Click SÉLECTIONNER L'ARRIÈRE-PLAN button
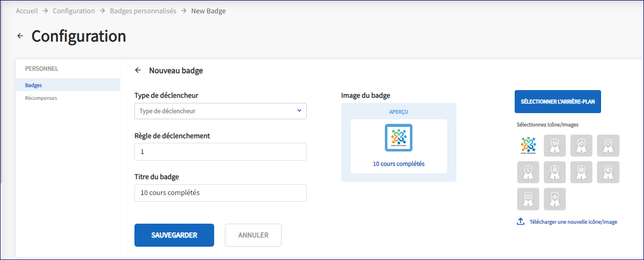The height and width of the screenshot is (260, 644). 558,102
